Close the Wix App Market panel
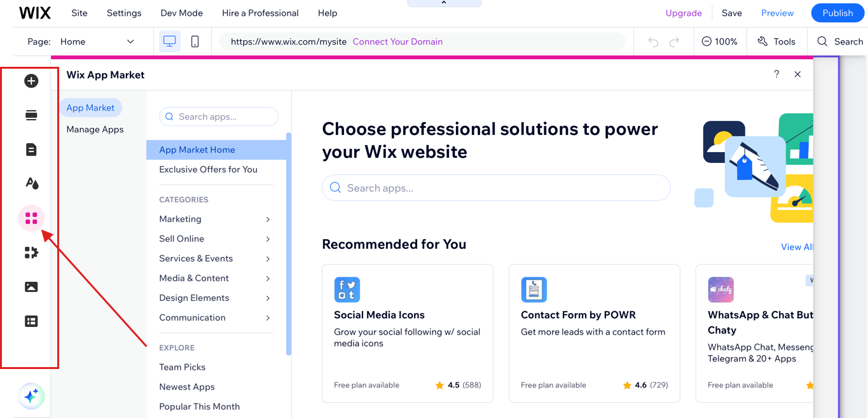This screenshot has height=418, width=868. click(x=797, y=74)
